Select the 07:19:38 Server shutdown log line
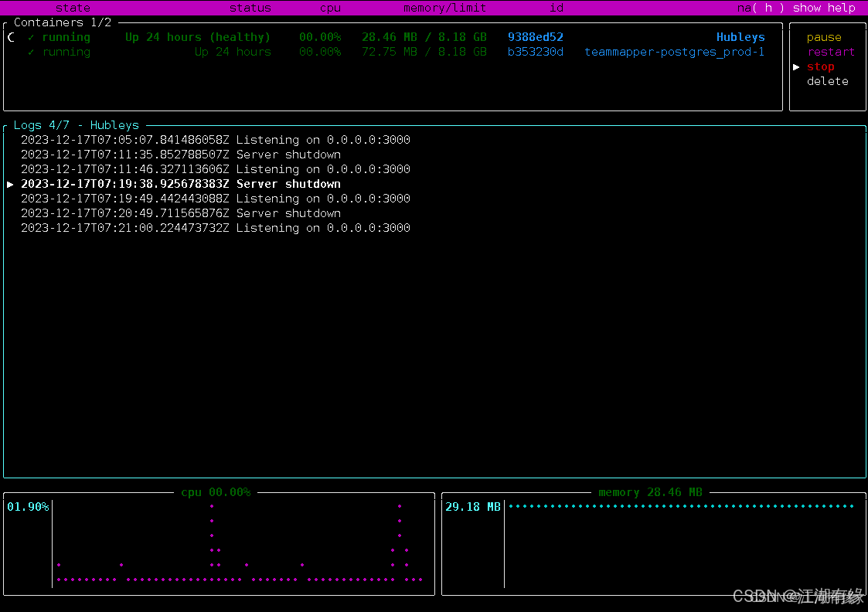Screen dimensions: 868x612 click(180, 184)
